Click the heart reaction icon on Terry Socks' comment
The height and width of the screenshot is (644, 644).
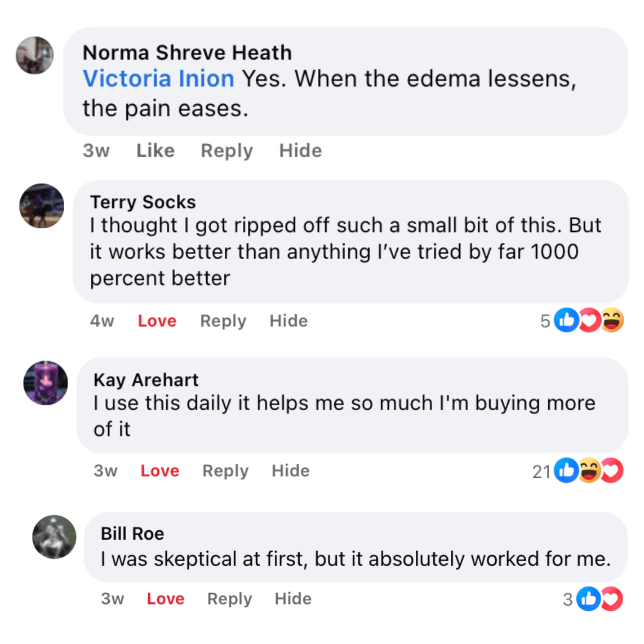click(x=589, y=321)
